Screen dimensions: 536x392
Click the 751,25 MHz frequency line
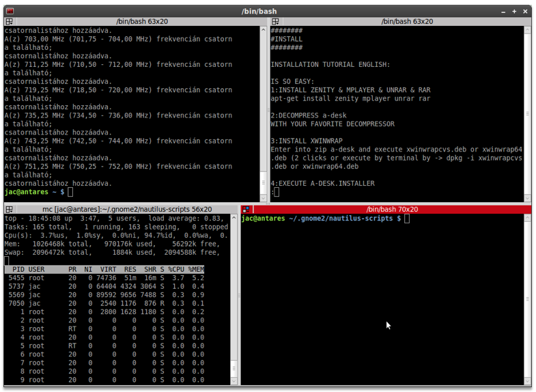[118, 167]
